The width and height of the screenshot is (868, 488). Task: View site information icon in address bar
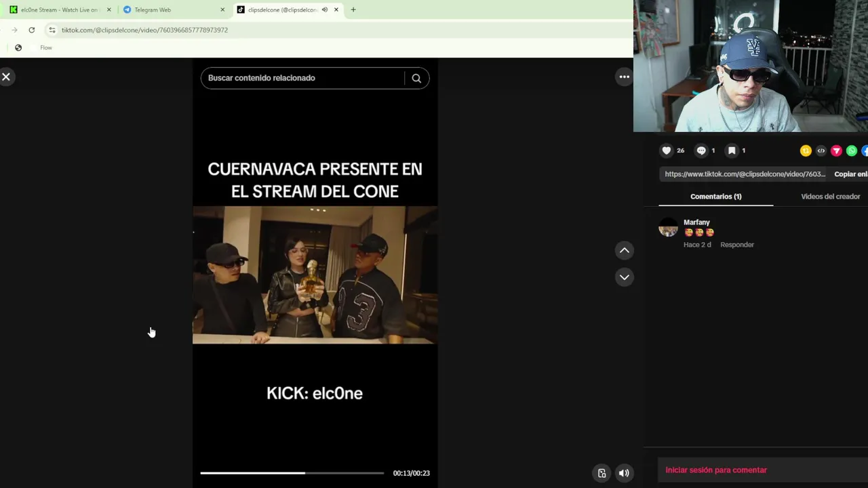tap(52, 30)
